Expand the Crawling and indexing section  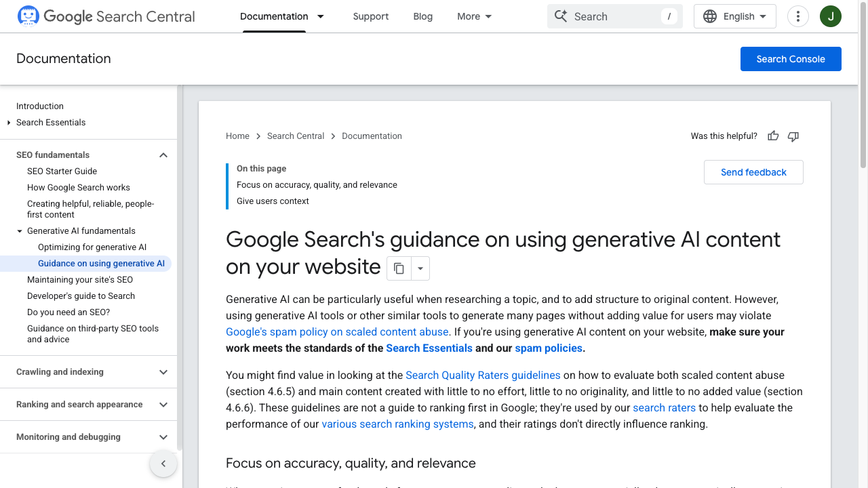[163, 372]
